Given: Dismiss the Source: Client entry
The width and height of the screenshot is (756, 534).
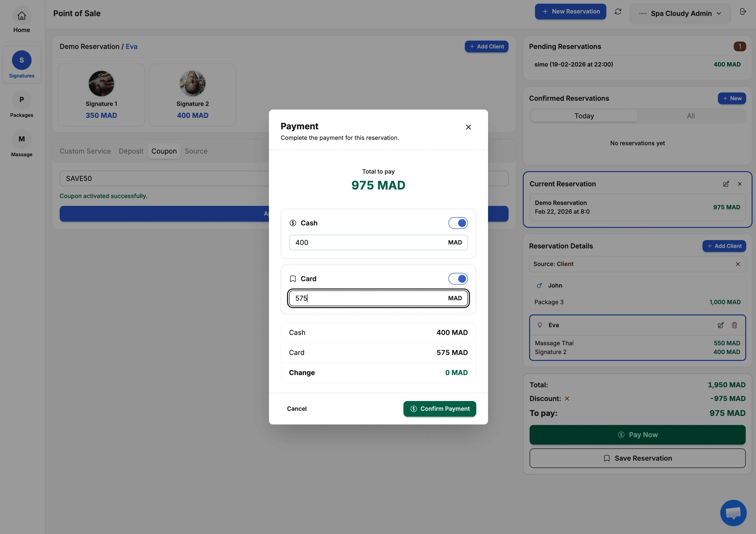Looking at the screenshot, I should [738, 264].
